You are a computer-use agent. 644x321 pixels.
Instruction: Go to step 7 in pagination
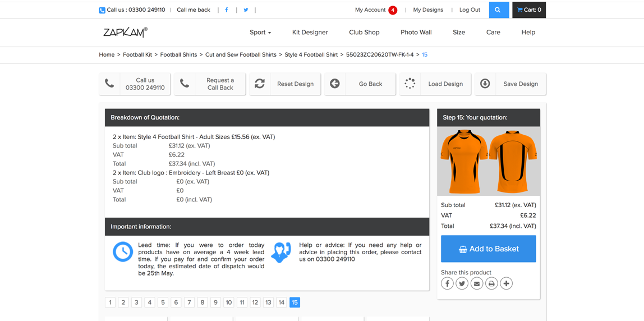point(189,302)
